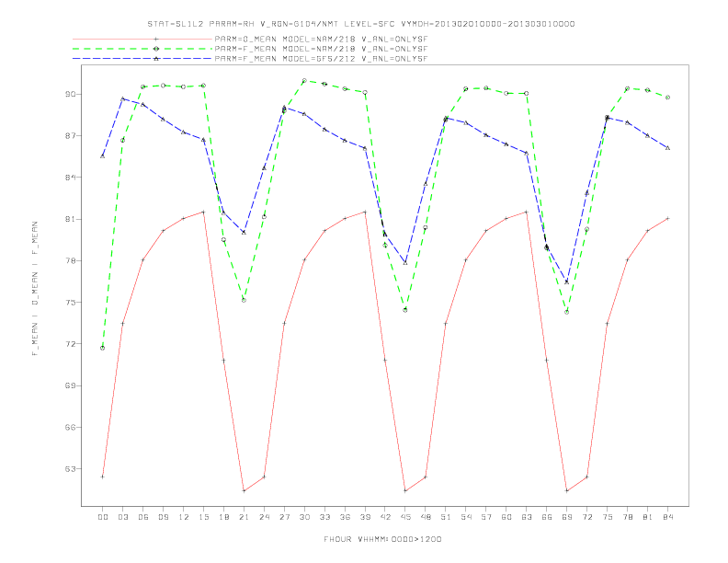Click the x-axis tick label 18
This screenshot has height=563, width=728.
click(x=223, y=517)
